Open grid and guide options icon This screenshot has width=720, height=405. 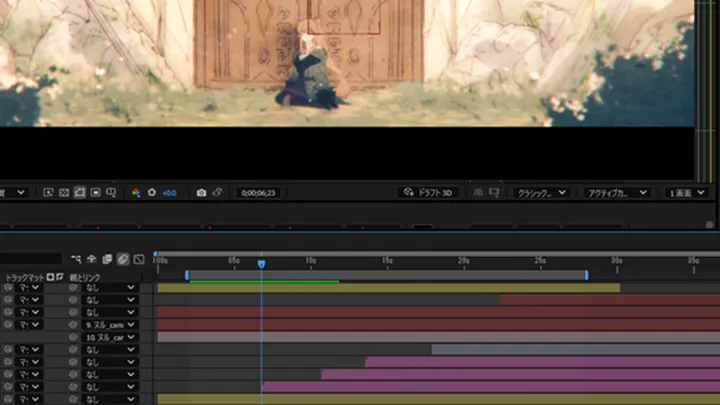click(111, 192)
